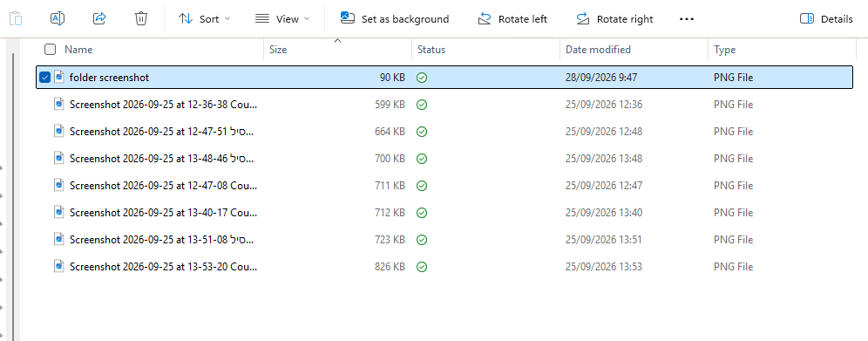Uncheck the folder screenshot file checkbox
The height and width of the screenshot is (341, 868).
[x=44, y=78]
